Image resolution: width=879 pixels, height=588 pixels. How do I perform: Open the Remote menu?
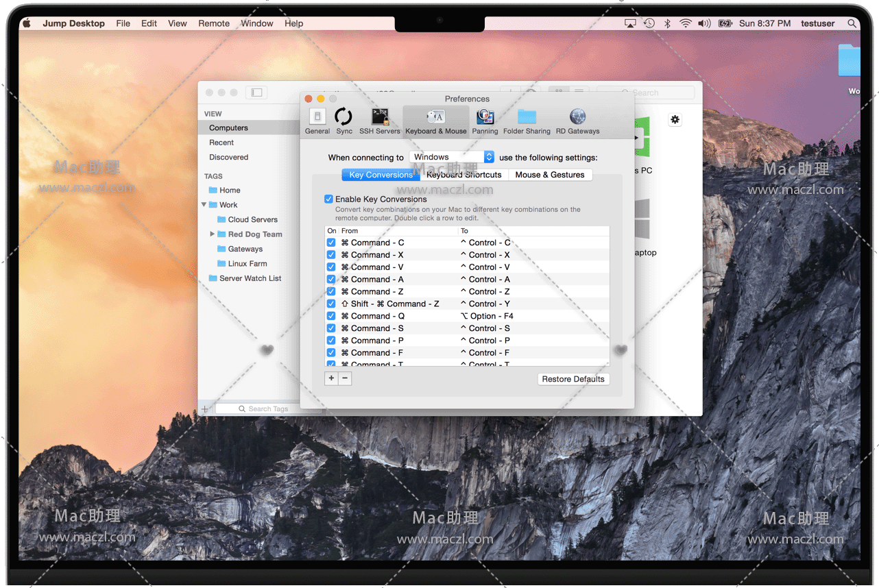click(214, 23)
